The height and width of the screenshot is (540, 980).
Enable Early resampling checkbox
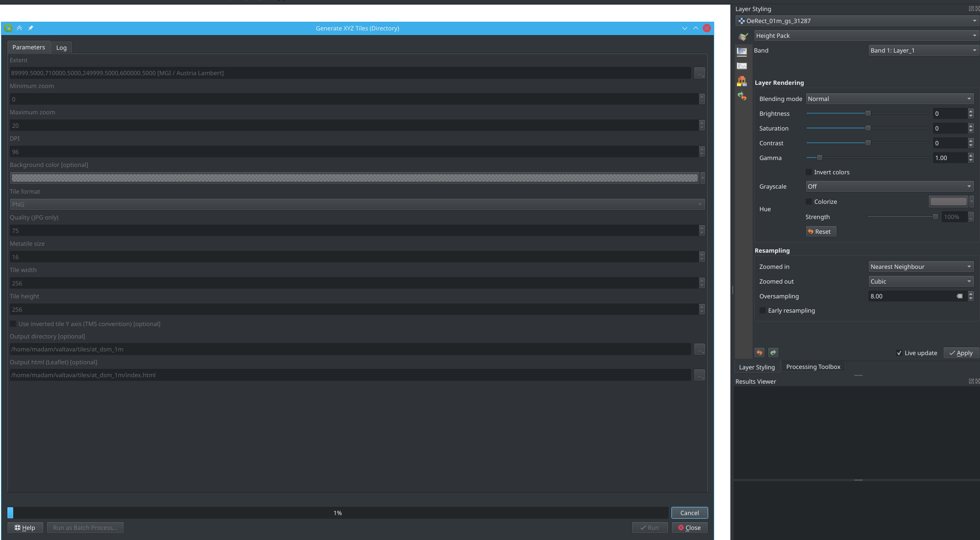click(763, 310)
